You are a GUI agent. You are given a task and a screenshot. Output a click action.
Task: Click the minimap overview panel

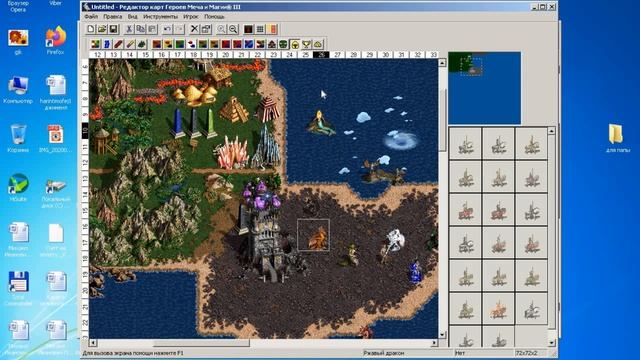tap(484, 88)
